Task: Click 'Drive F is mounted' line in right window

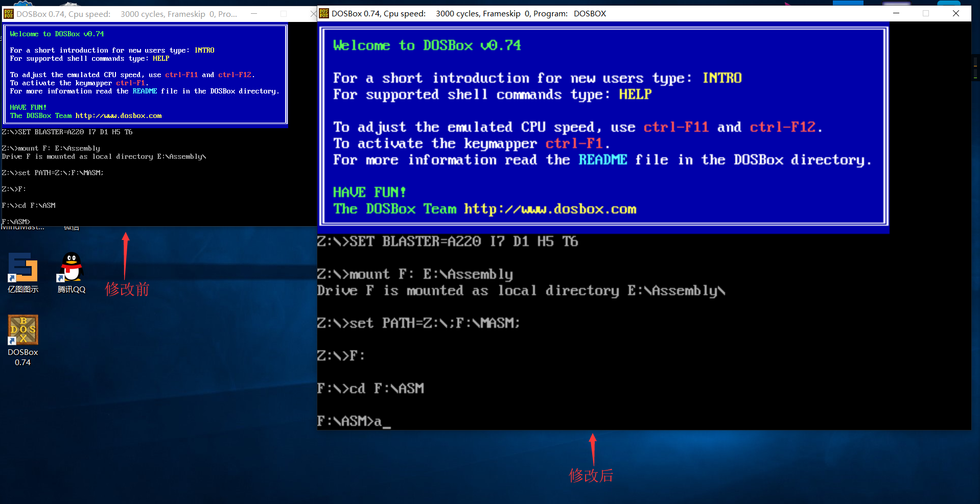Action: coord(521,291)
